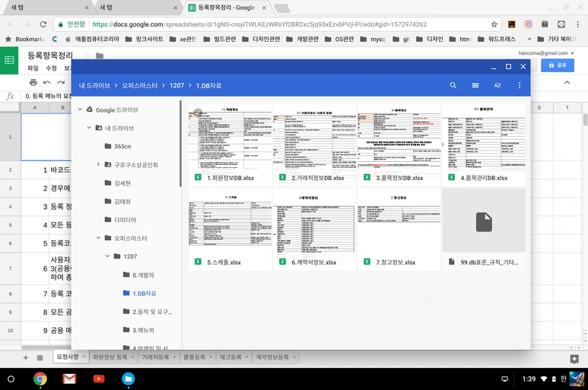Screen dimensions: 588x390
Task: Select column S header in Sheets
Action: (x=539, y=107)
